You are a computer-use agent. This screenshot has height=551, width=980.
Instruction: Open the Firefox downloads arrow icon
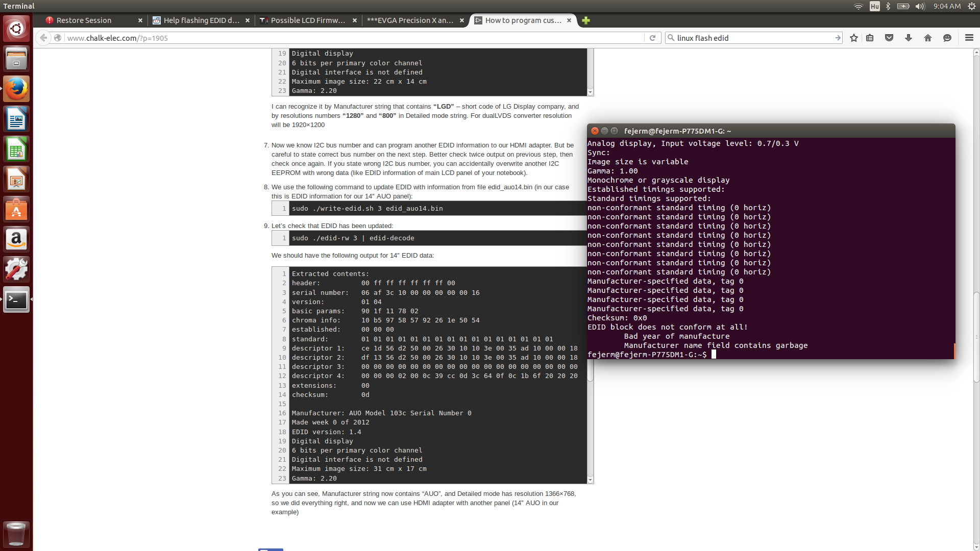click(909, 38)
